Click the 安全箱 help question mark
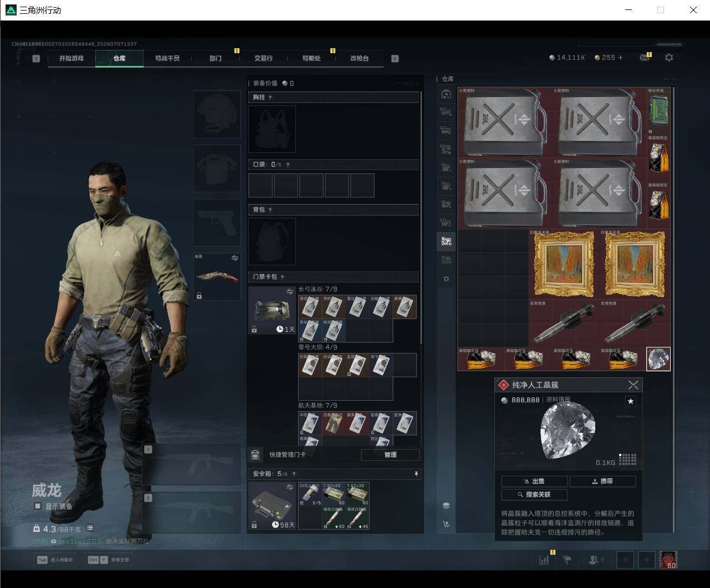This screenshot has width=710, height=588. (294, 474)
